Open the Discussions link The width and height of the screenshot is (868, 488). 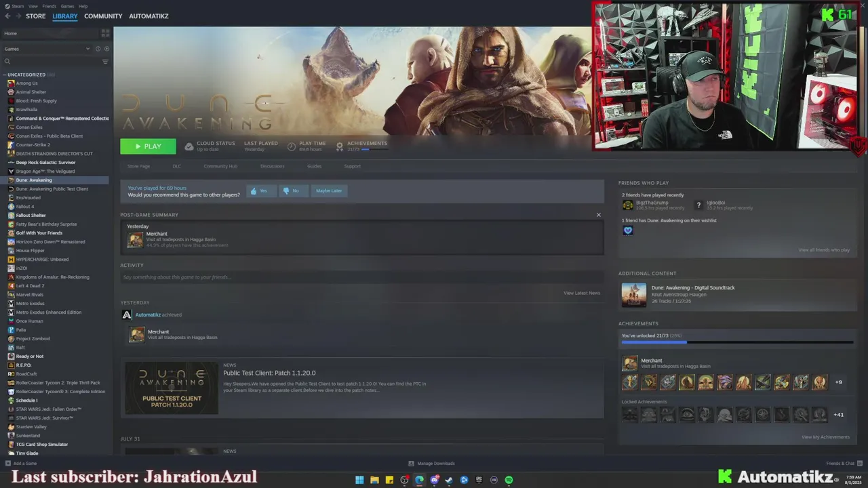coord(272,166)
